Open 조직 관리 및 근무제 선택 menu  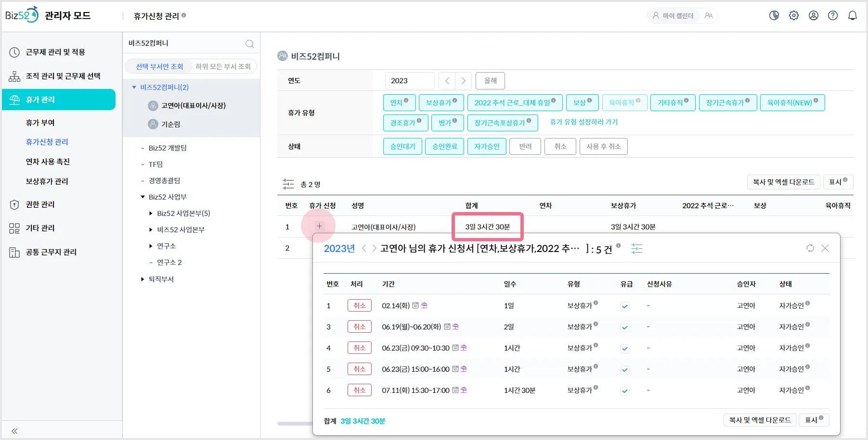[x=63, y=76]
